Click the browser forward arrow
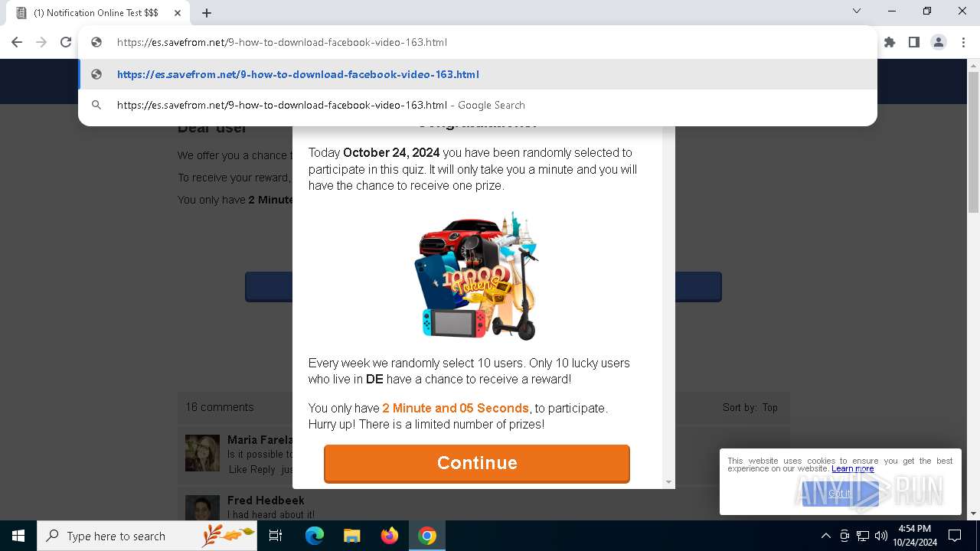 pyautogui.click(x=41, y=42)
